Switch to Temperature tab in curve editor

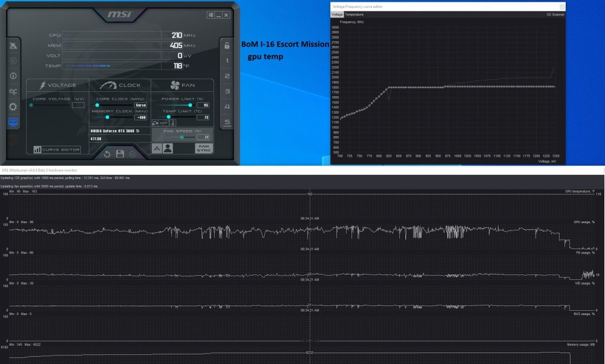[x=354, y=14]
